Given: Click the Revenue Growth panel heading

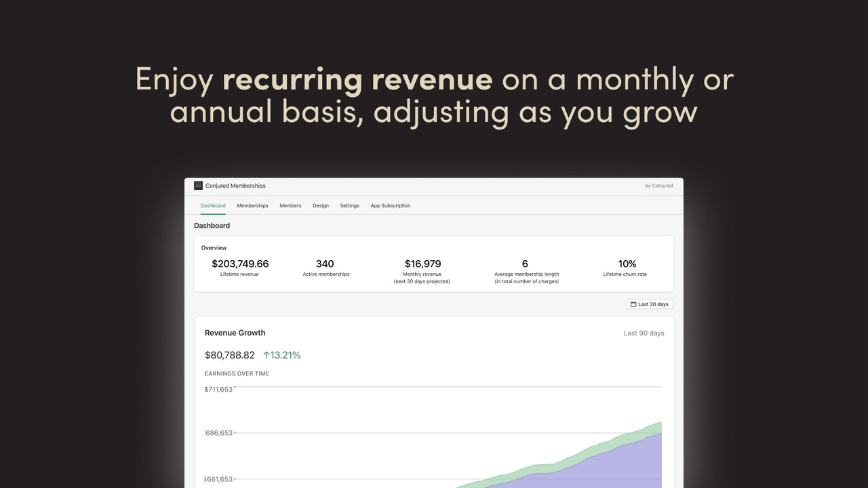Looking at the screenshot, I should [235, 333].
